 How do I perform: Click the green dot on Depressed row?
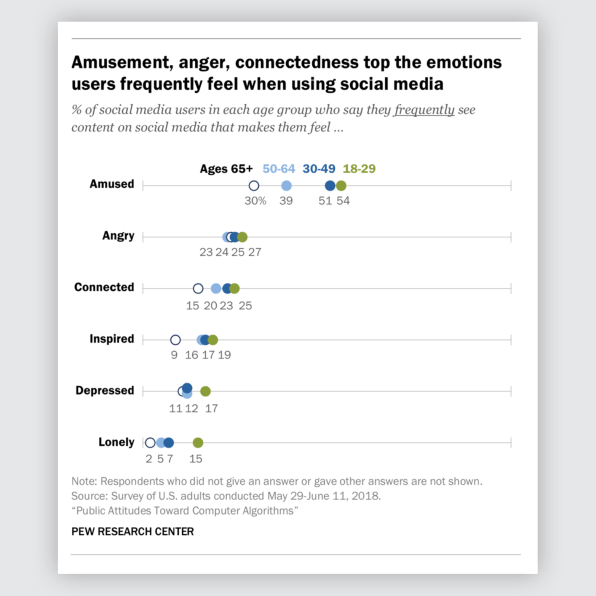pos(205,391)
